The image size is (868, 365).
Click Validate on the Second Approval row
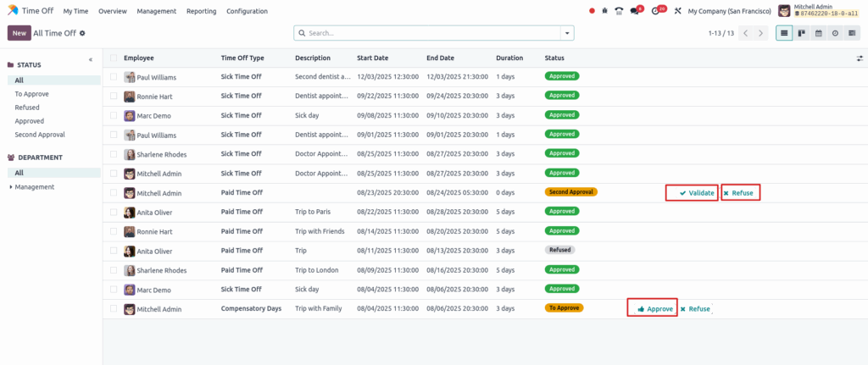point(692,193)
